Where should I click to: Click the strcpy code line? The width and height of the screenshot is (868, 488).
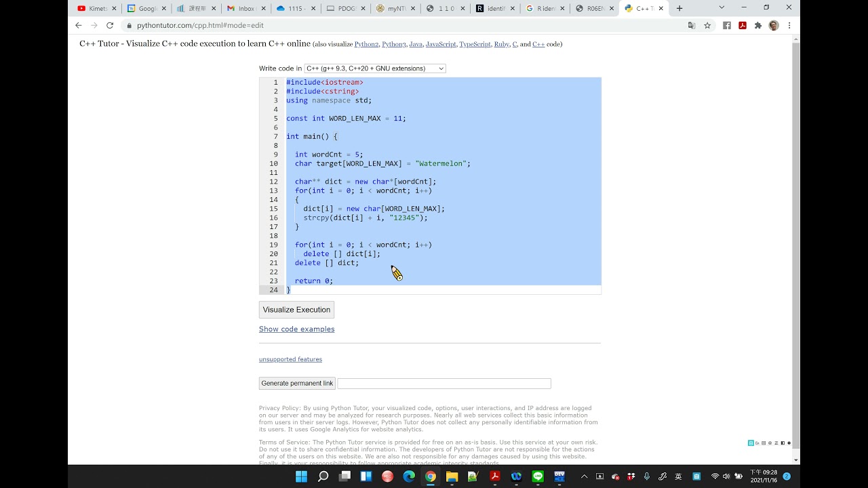[x=366, y=218]
